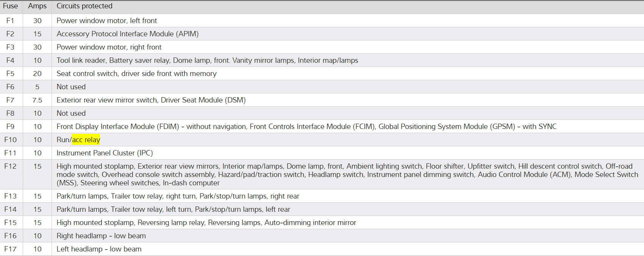
Task: Click "Not used" in the F8 row
Action: [71, 113]
